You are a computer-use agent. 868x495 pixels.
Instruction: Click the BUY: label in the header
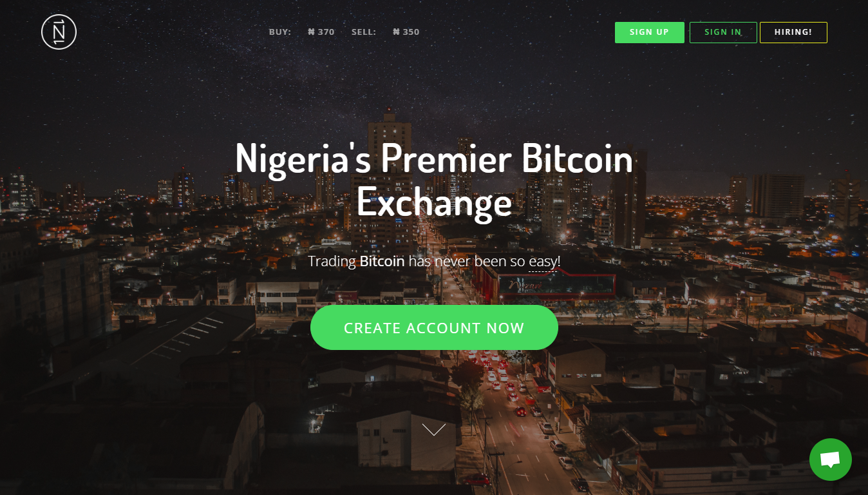tap(280, 32)
